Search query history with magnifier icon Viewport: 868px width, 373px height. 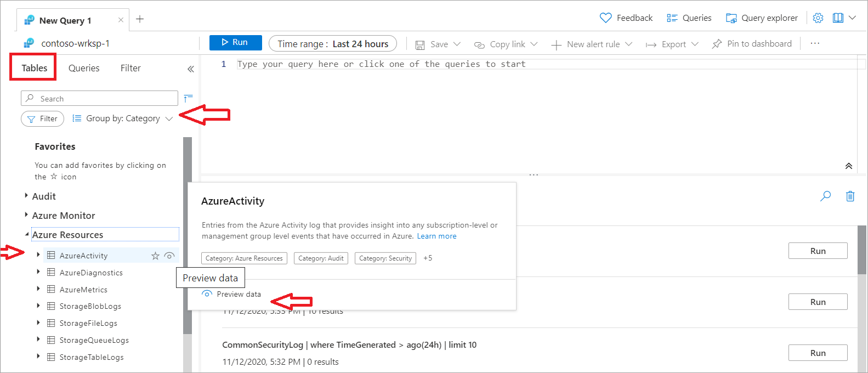click(825, 196)
